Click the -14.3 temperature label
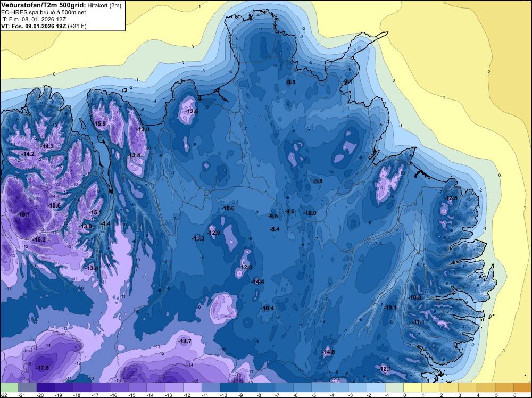This screenshot has width=532, height=398. (47, 146)
